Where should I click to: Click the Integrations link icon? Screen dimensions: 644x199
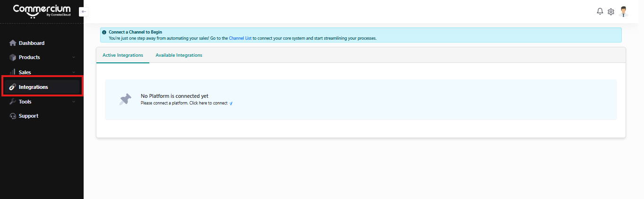point(13,87)
